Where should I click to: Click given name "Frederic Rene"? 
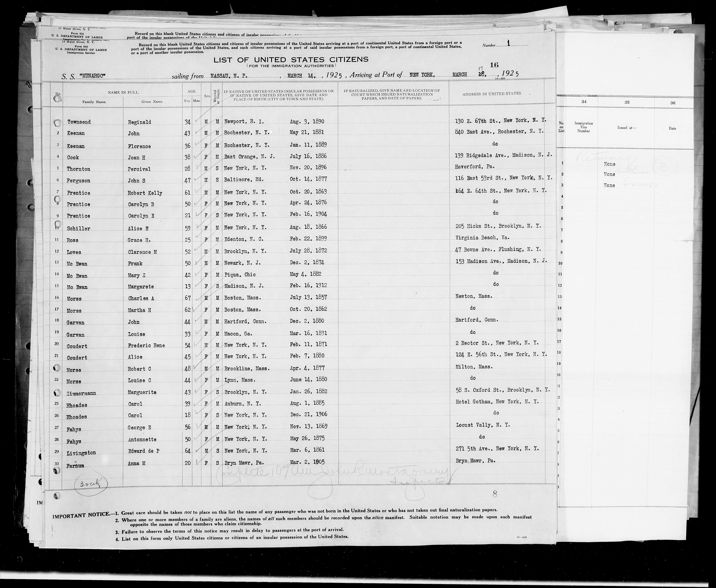pos(146,345)
